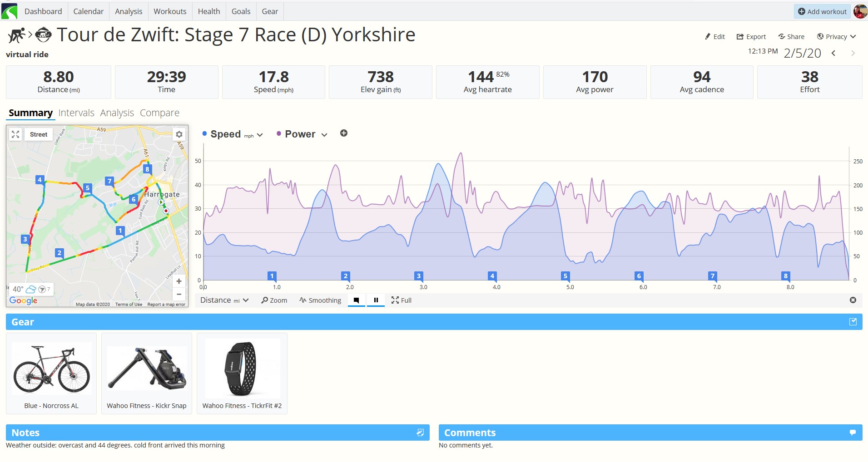Open Workouts menu
Screen dimensions: 868x462
coord(170,11)
